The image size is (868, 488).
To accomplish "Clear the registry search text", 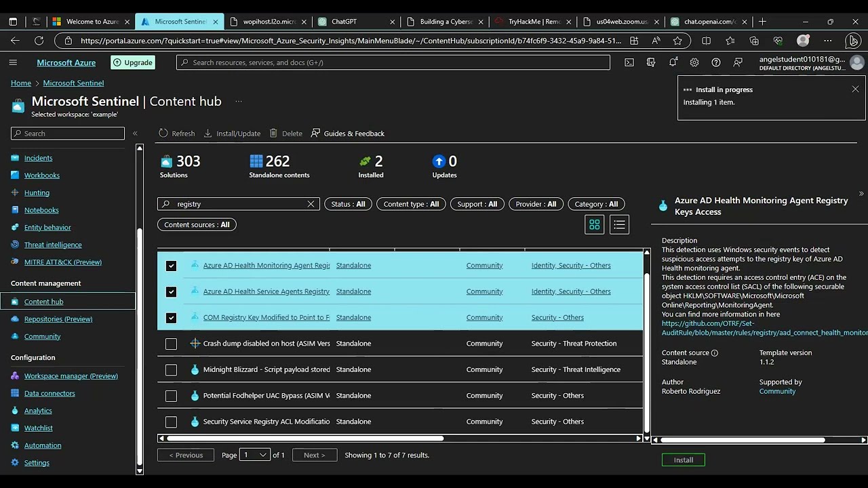I will point(311,204).
